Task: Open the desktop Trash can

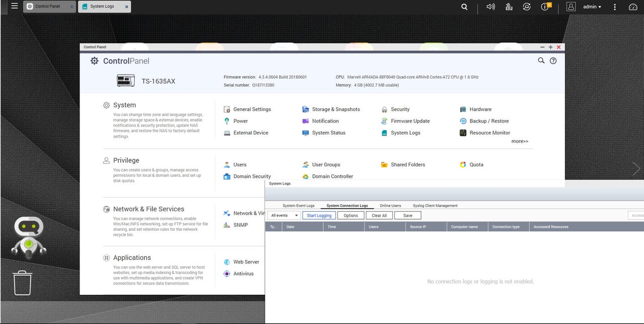Action: pos(22,283)
